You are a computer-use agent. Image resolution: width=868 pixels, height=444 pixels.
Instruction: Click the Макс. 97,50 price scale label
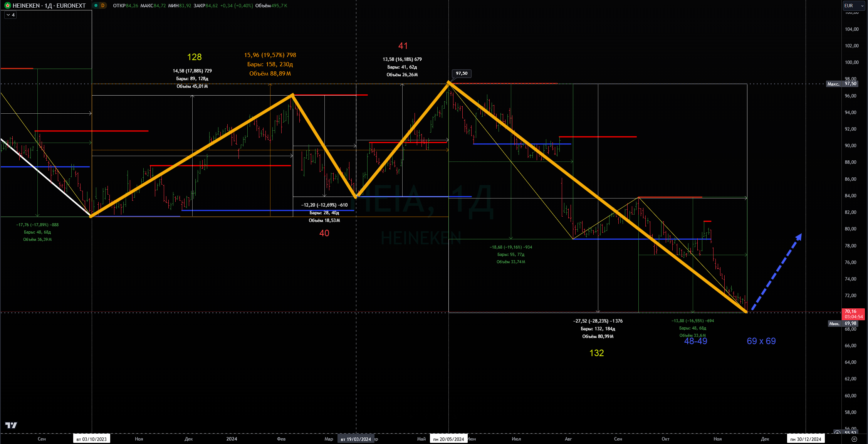(x=842, y=84)
